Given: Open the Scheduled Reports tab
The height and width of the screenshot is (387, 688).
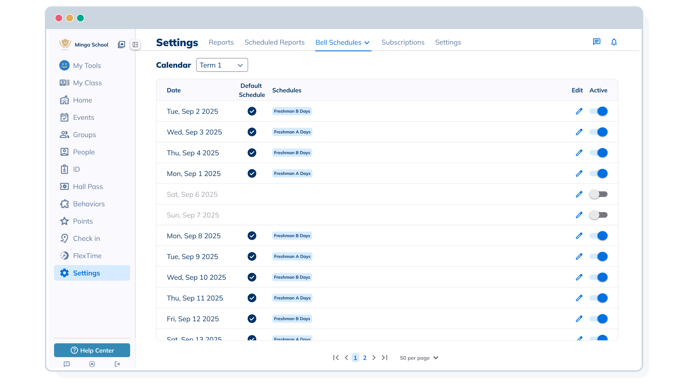Looking at the screenshot, I should coord(274,43).
